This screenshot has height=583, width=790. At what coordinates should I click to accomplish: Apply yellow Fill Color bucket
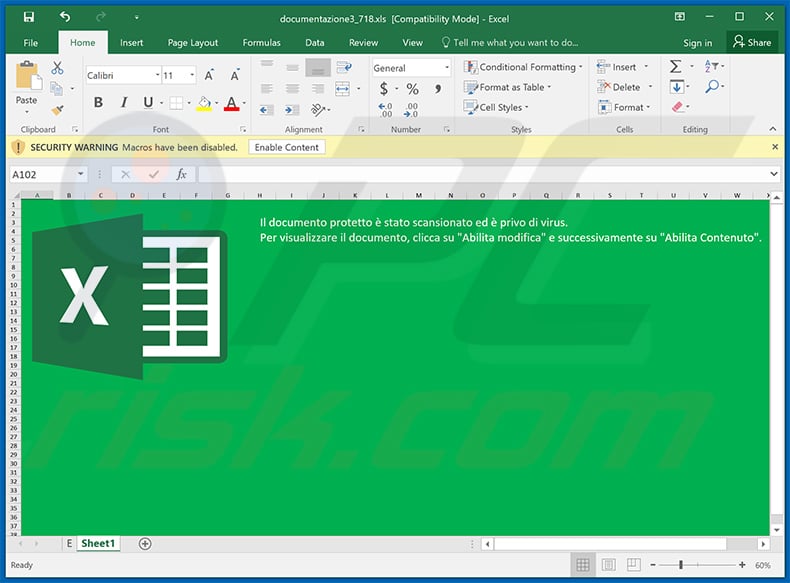[204, 103]
